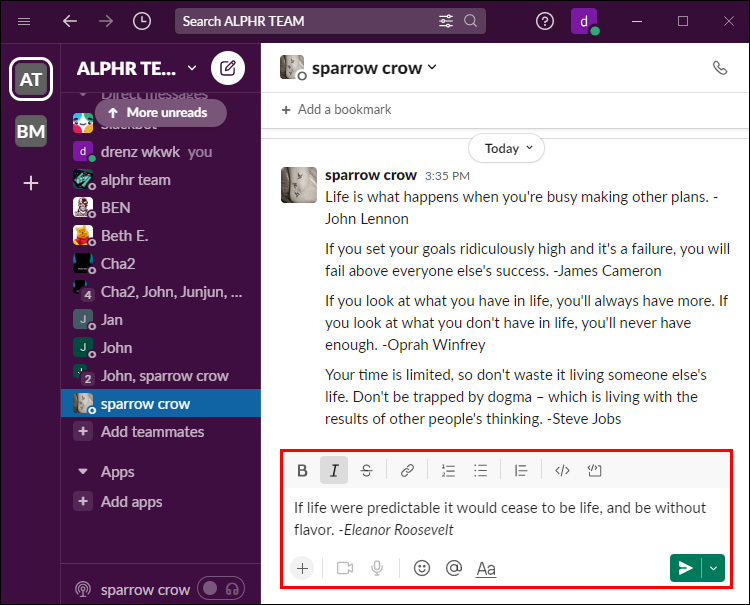The height and width of the screenshot is (605, 750).
Task: Open sparrow crow conversation details dropdown
Action: [x=374, y=68]
